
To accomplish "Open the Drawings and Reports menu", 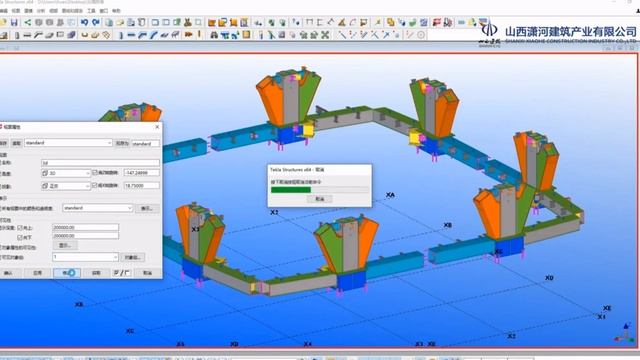I will [72, 11].
